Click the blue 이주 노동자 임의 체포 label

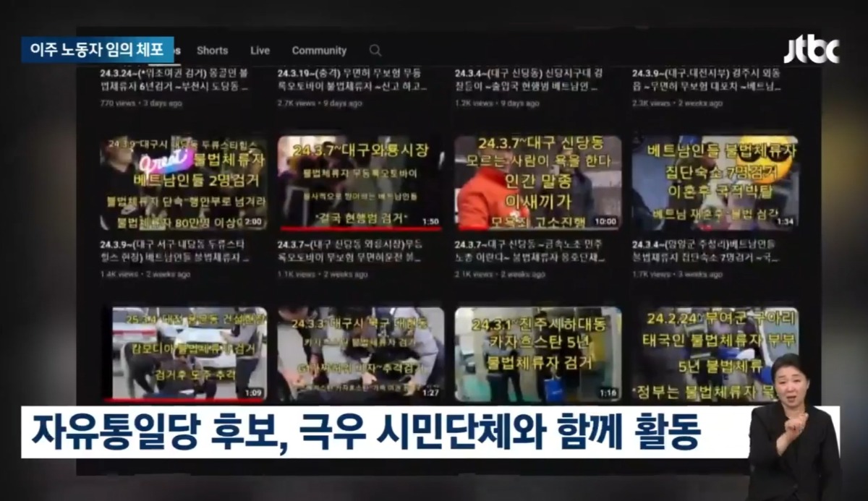coord(97,50)
